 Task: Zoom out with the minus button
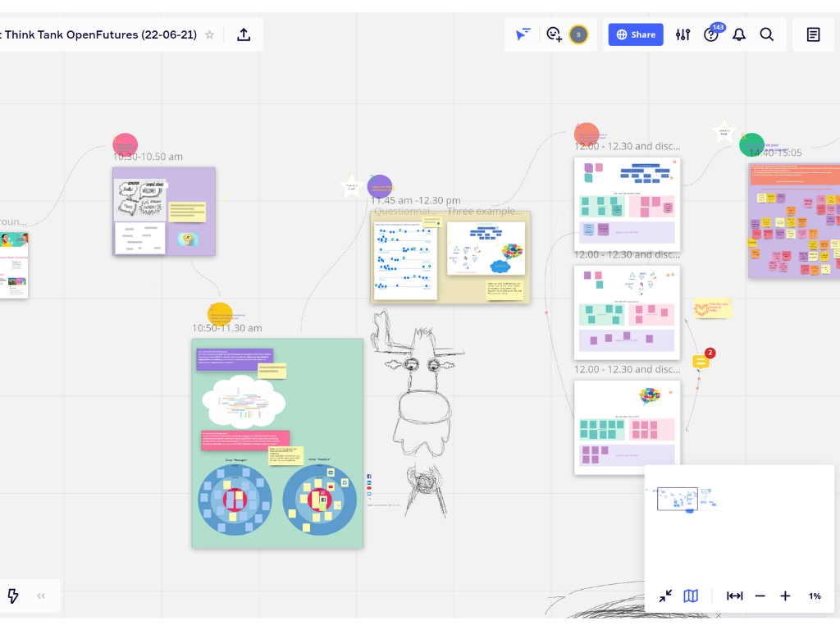[x=760, y=596]
